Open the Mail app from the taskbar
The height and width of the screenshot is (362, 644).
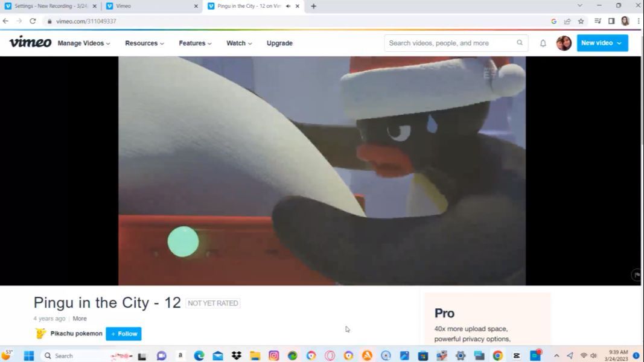218,355
